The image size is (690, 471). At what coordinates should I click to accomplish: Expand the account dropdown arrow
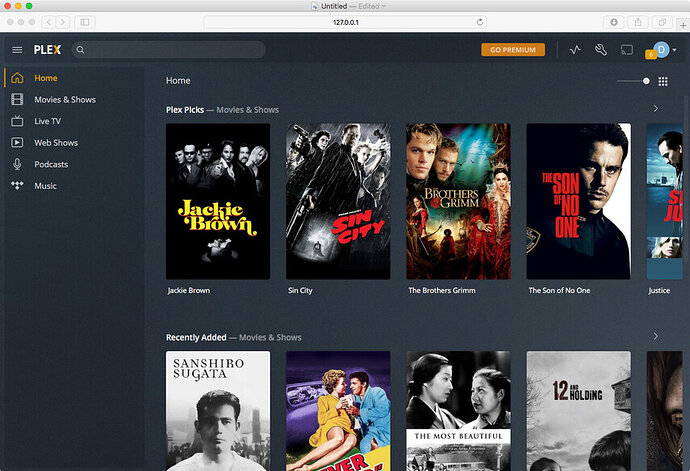point(674,50)
